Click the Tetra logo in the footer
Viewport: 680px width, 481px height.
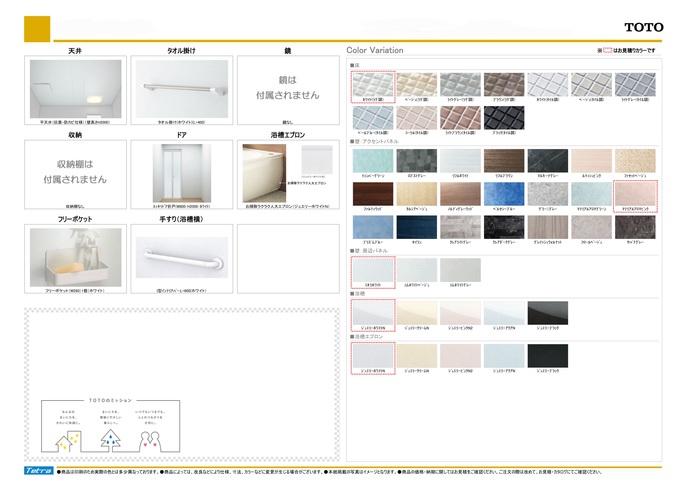[x=39, y=470]
